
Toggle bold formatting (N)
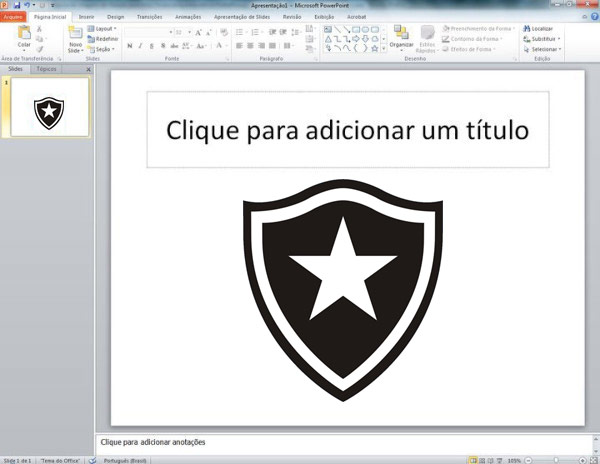coord(130,46)
